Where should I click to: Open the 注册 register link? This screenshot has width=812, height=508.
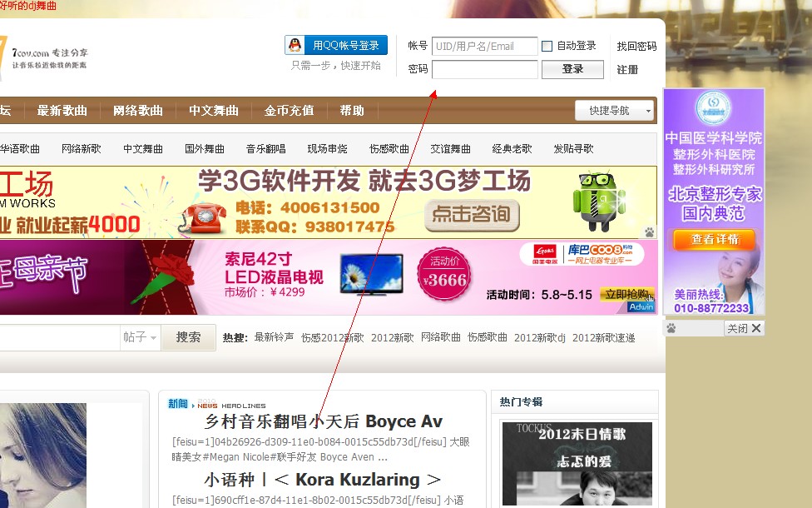pyautogui.click(x=627, y=69)
